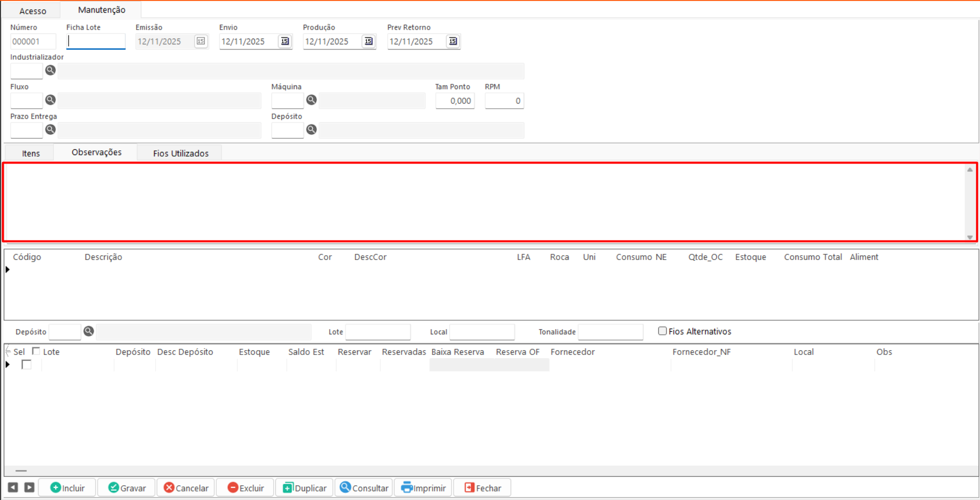Open the Prazo Entrega lookup icon
Image resolution: width=980 pixels, height=500 pixels.
pos(50,129)
